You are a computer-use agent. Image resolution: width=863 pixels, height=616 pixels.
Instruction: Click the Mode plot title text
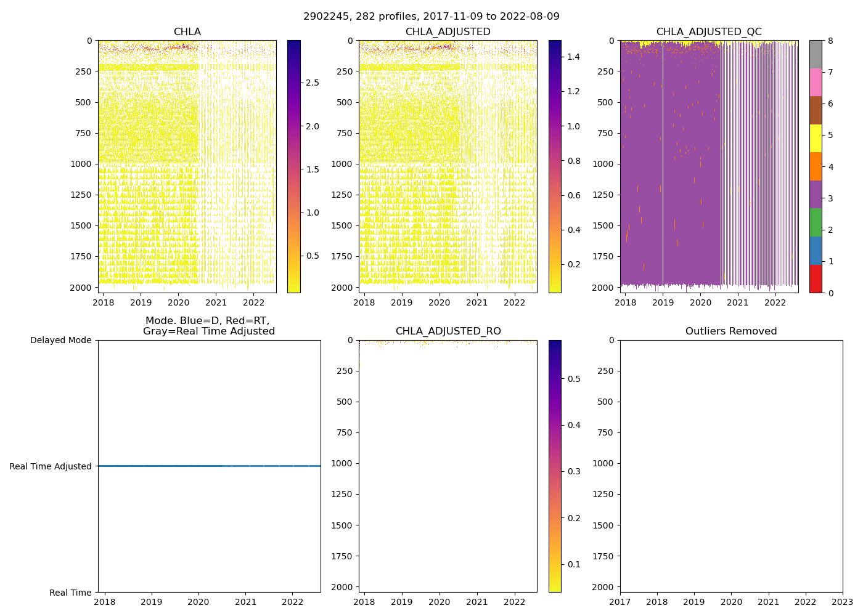[208, 326]
